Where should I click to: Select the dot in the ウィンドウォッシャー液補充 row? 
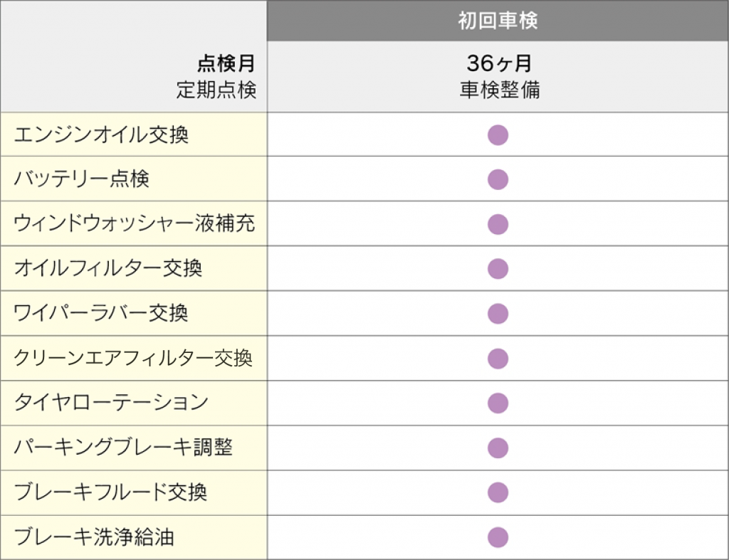pyautogui.click(x=498, y=224)
